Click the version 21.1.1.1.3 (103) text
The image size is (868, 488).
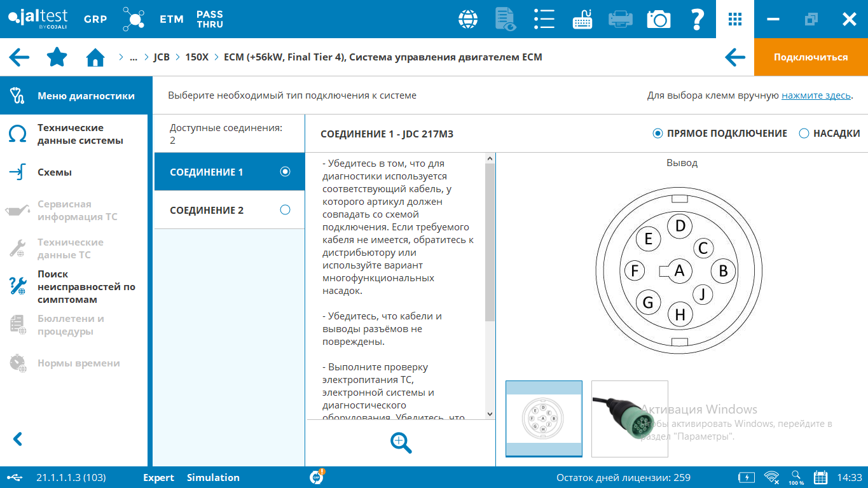click(71, 478)
